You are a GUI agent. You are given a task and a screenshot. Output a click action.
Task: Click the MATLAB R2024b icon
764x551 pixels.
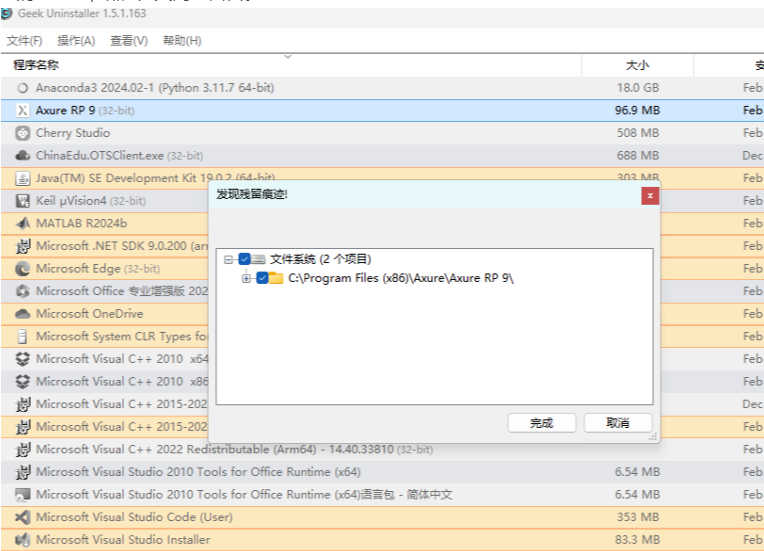[x=22, y=224]
